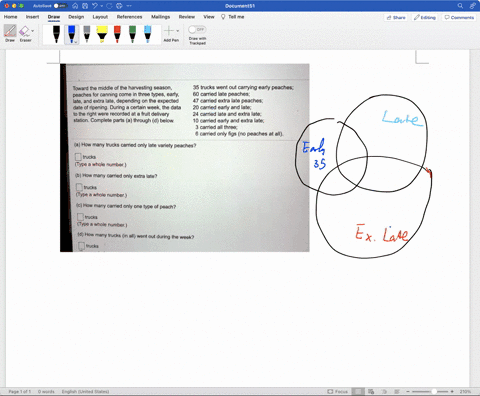Viewport: 480px width, 396px height.
Task: Open the Eraser options dropdown arrow
Action: 33,31
